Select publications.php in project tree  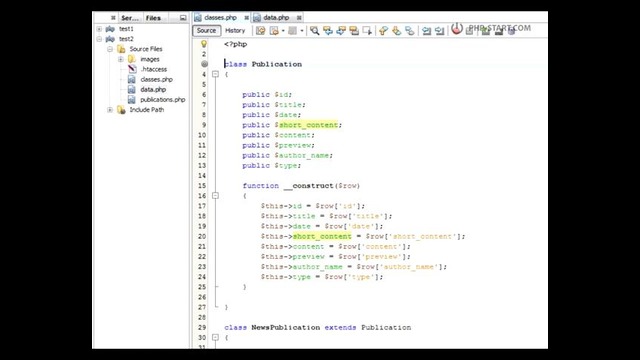coord(162,100)
